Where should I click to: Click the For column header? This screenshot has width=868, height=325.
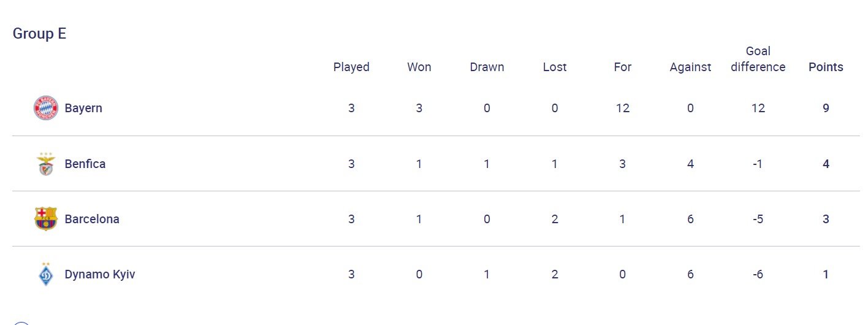point(622,67)
